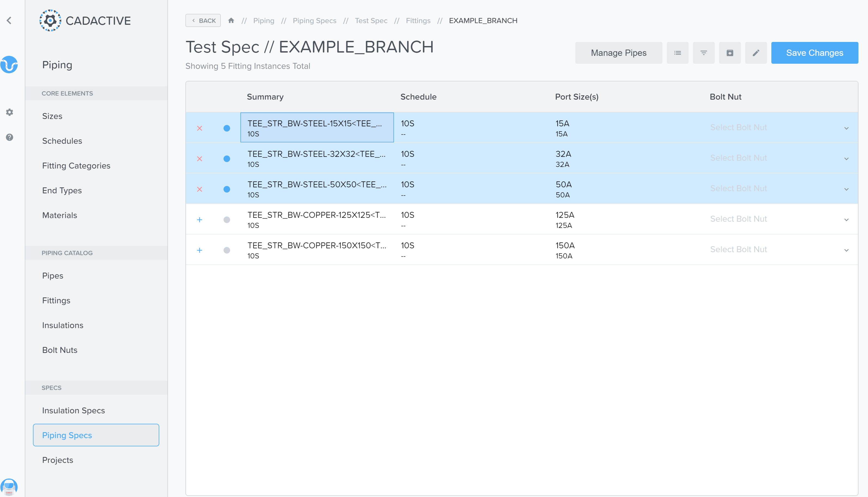
Task: Expand the Select Bolt Nut dropdown for 125A
Action: [x=778, y=219]
